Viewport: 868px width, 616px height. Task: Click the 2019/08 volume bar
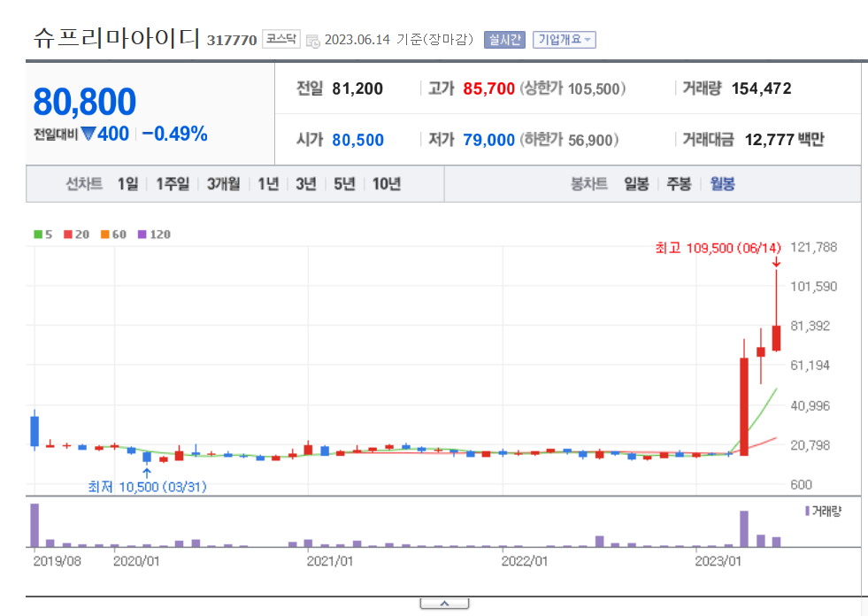(x=35, y=525)
